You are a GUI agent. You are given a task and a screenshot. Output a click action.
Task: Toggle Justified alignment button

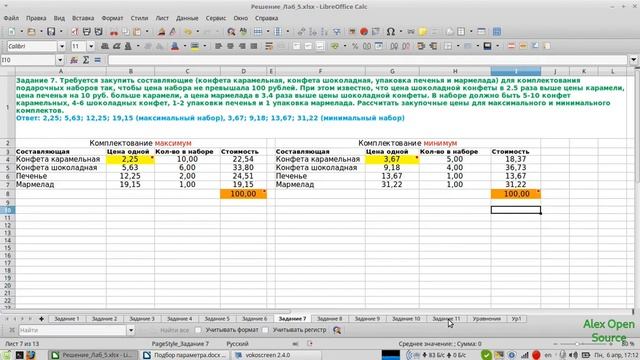[254, 46]
